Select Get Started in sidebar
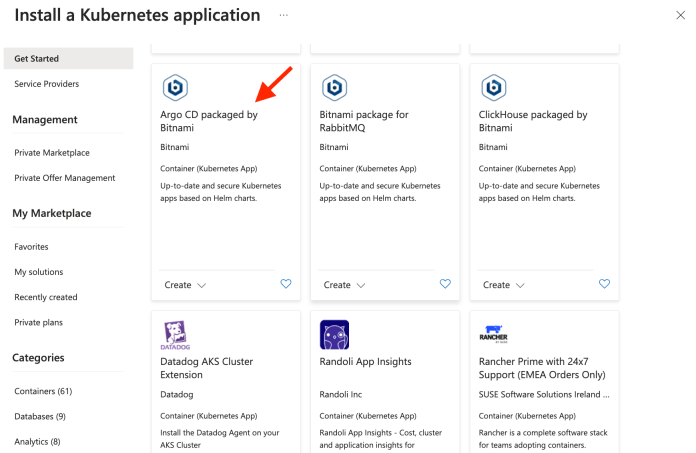 (x=68, y=59)
